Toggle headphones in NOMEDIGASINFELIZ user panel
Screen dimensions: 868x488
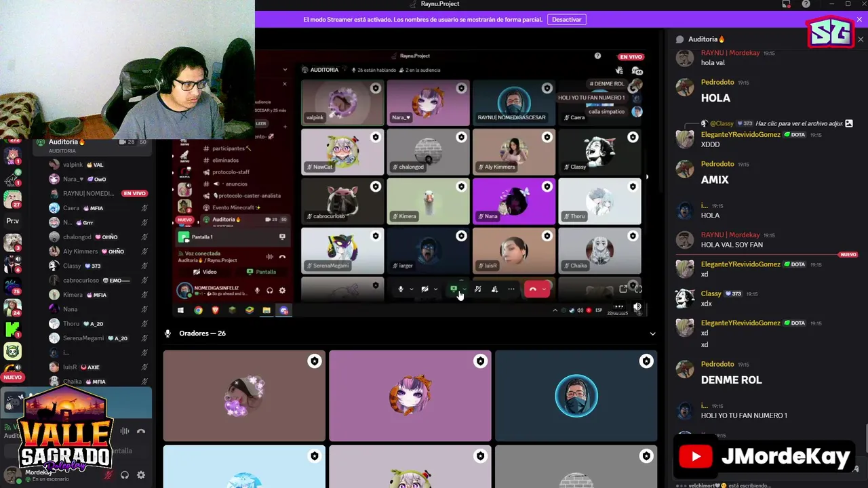(x=270, y=291)
